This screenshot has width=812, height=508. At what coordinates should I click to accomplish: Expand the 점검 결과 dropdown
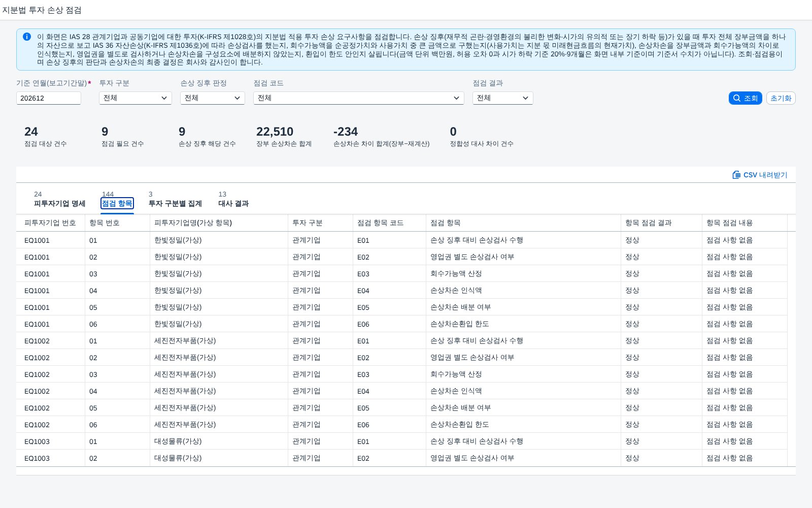[x=503, y=98]
